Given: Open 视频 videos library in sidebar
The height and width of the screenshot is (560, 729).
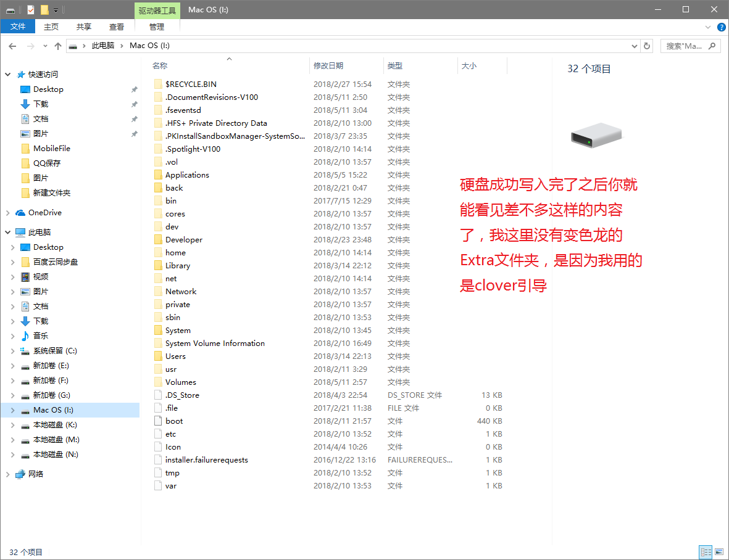Looking at the screenshot, I should (x=41, y=277).
